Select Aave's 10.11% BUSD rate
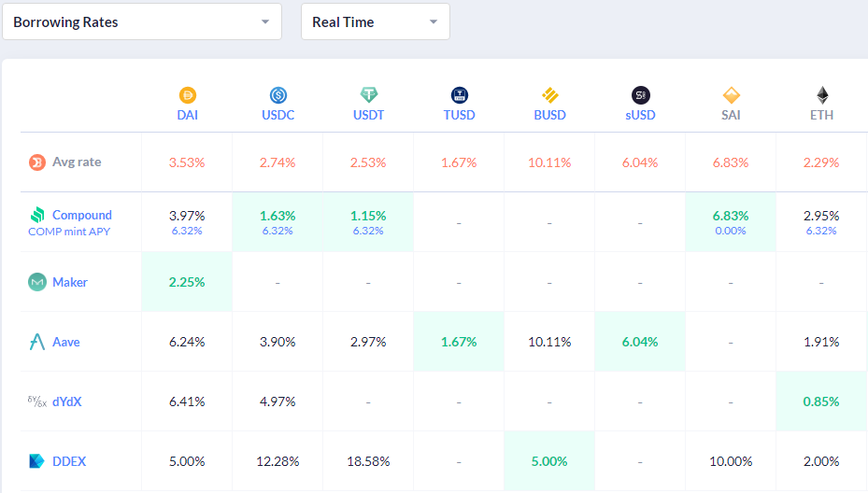The height and width of the screenshot is (493, 868). click(549, 342)
